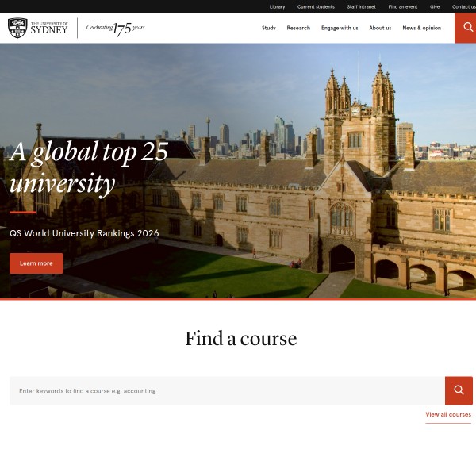Open the Library link in top bar
The height and width of the screenshot is (476, 476).
[x=277, y=6]
